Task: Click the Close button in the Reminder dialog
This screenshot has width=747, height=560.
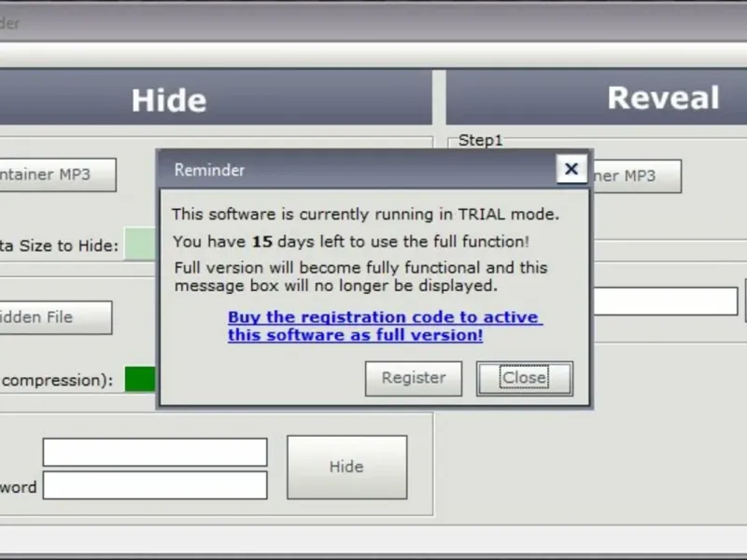Action: (525, 378)
